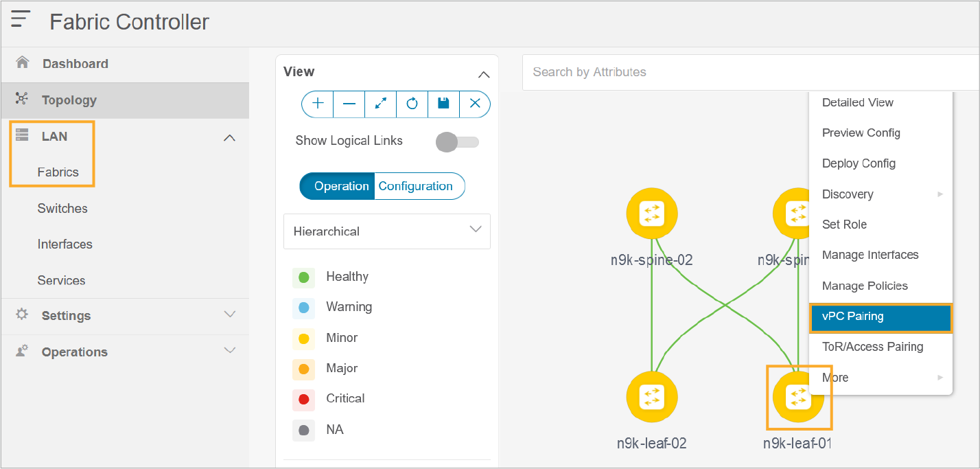Open Fabrics under LAN
980x469 pixels.
tap(58, 172)
